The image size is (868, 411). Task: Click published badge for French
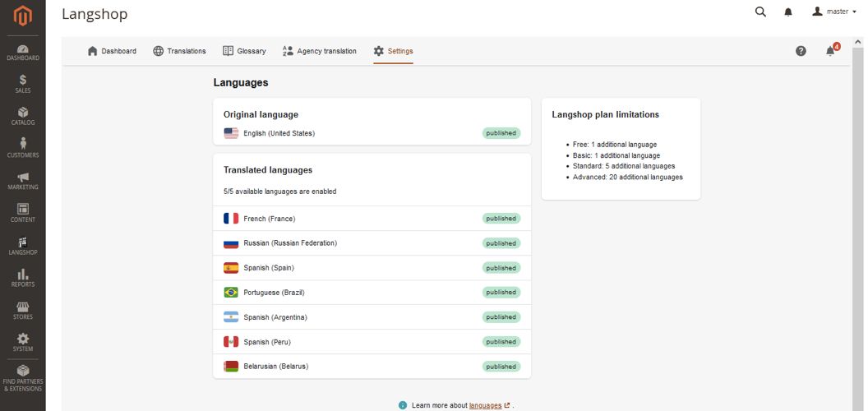point(501,218)
